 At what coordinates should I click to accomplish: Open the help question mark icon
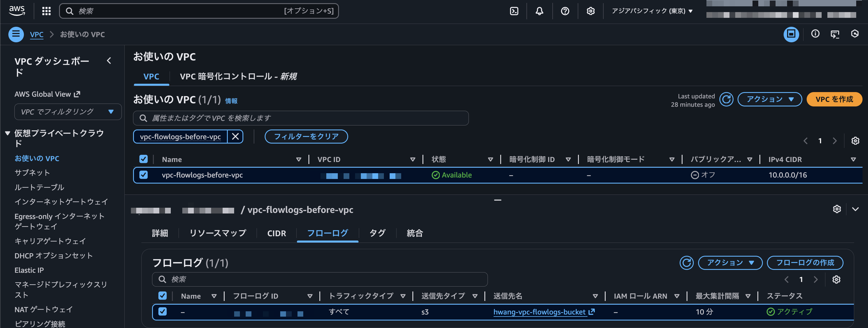[565, 11]
